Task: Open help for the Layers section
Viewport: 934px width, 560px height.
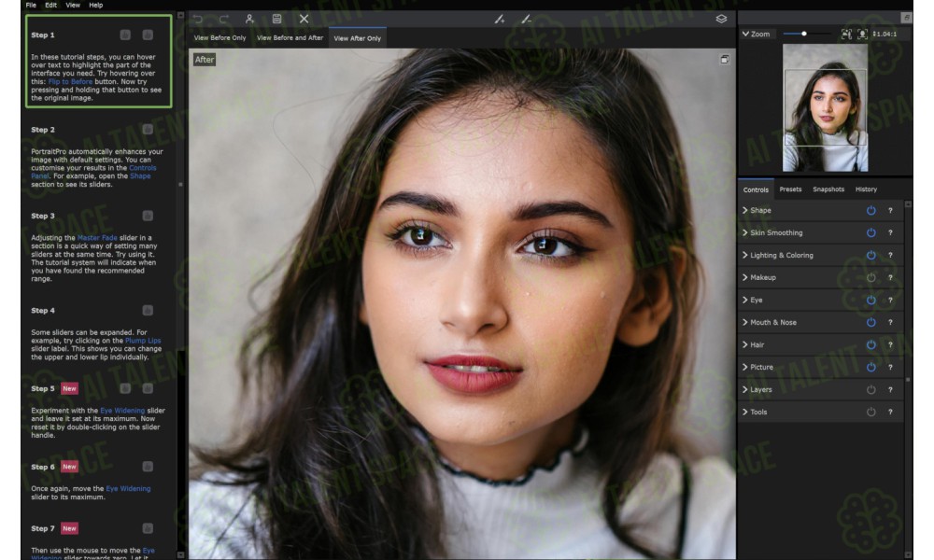Action: tap(890, 390)
